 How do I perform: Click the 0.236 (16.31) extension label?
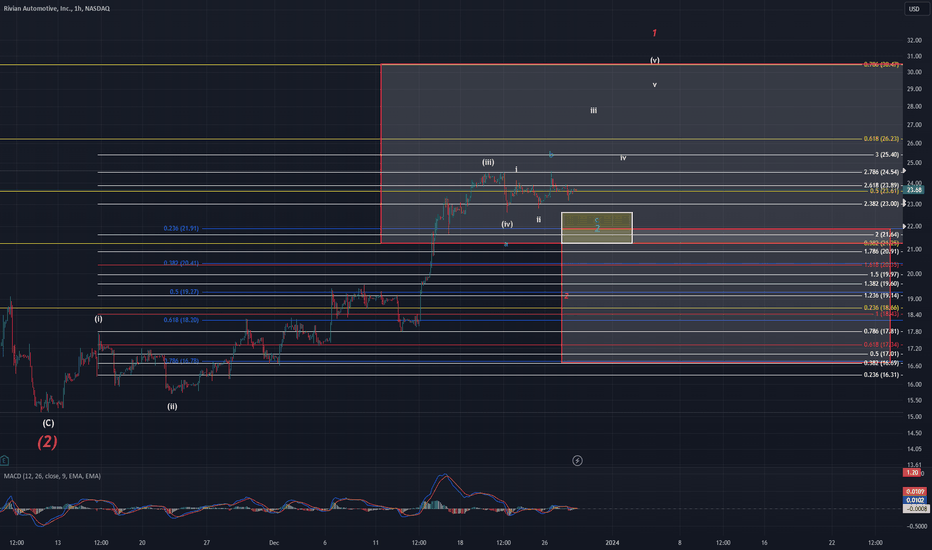tap(881, 375)
